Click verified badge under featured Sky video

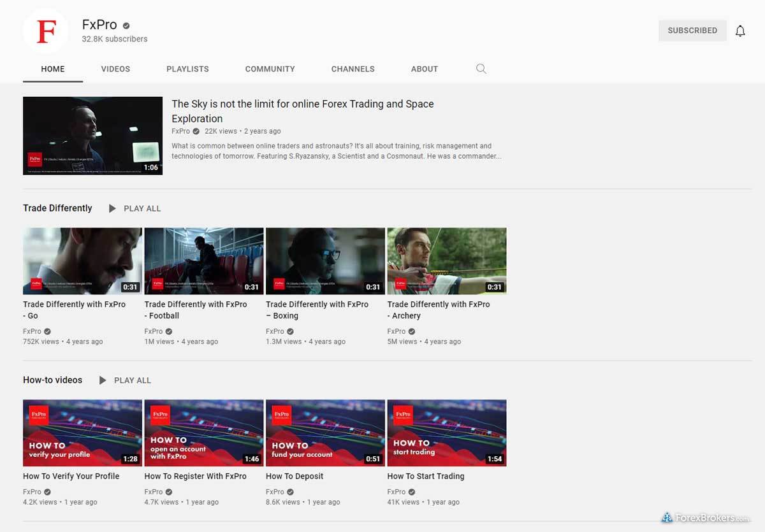pyautogui.click(x=196, y=131)
